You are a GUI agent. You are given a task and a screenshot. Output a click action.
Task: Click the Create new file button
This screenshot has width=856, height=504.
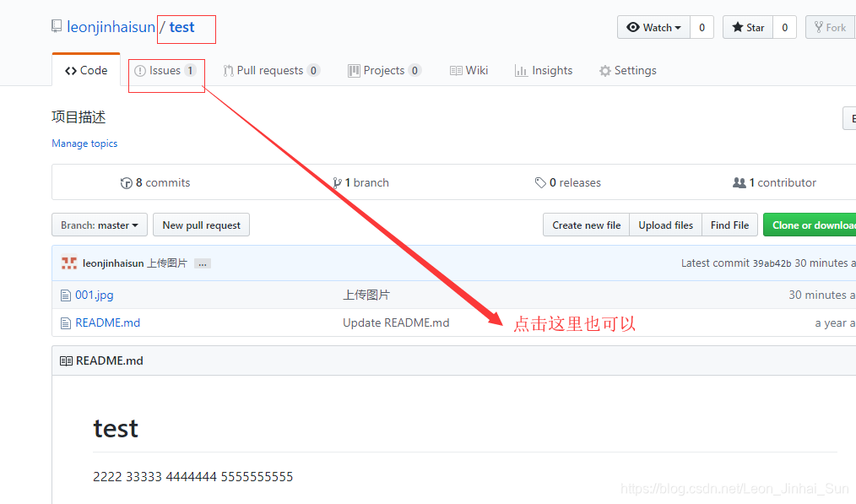point(587,225)
